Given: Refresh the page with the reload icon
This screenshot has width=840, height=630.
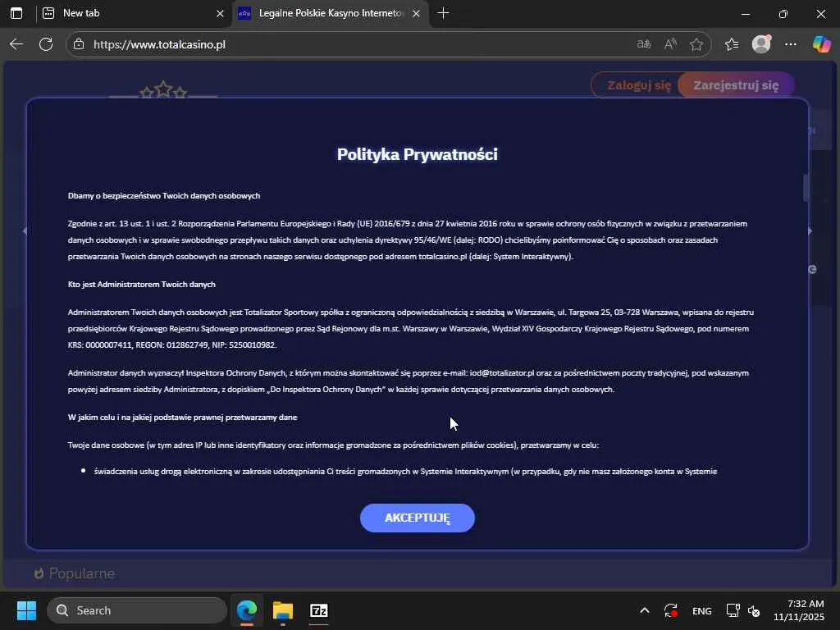Looking at the screenshot, I should pyautogui.click(x=46, y=44).
